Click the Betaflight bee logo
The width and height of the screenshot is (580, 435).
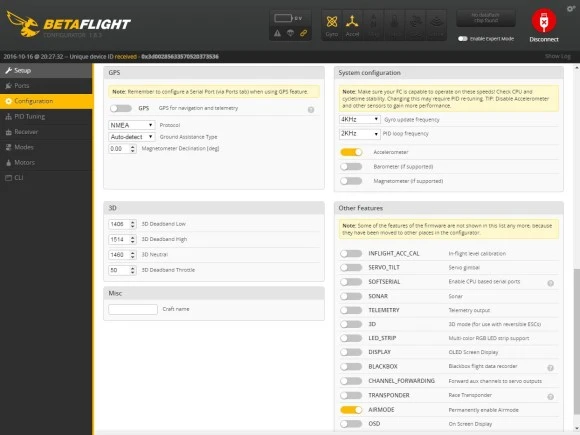(x=23, y=24)
